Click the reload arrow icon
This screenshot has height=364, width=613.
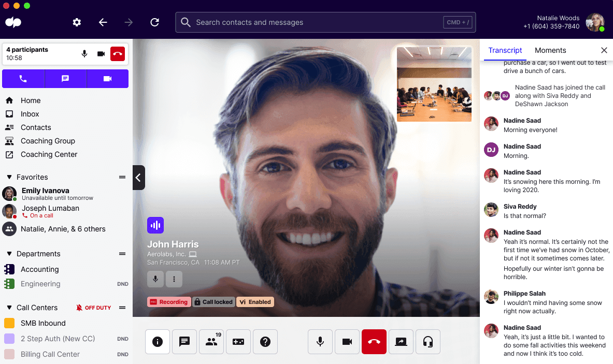click(x=154, y=22)
